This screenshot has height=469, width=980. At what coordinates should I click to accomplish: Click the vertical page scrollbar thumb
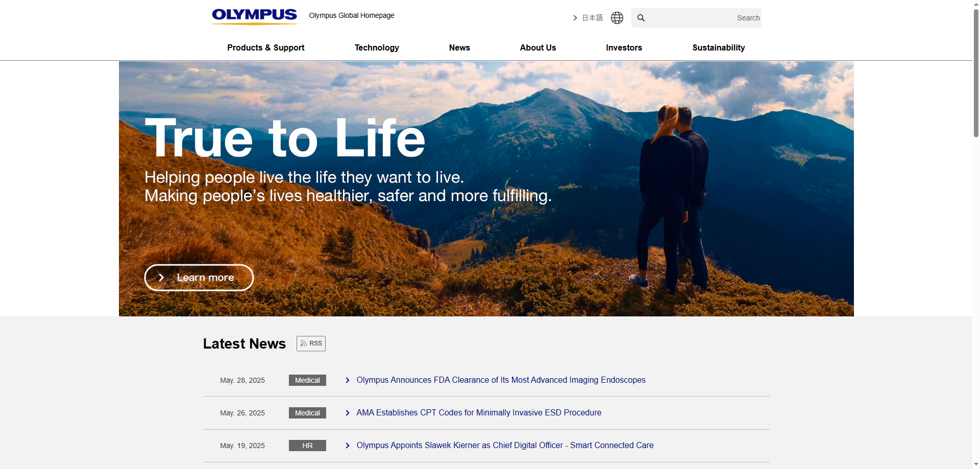(976, 71)
